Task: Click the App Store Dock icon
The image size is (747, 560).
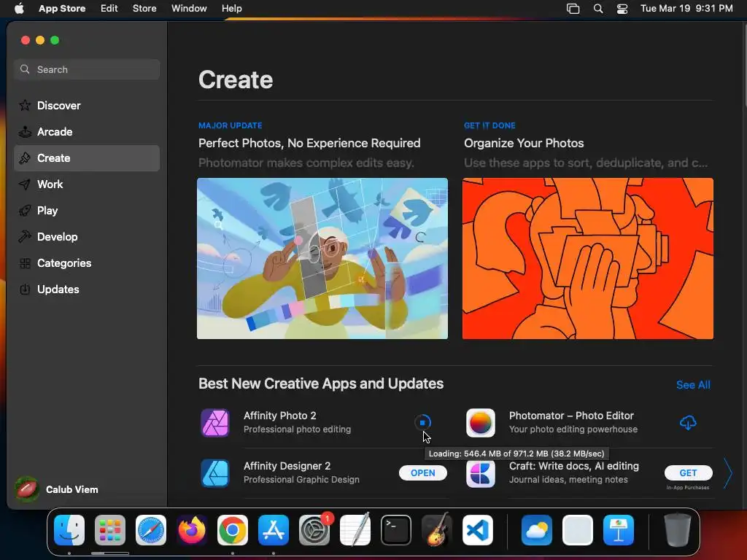Action: 274,530
